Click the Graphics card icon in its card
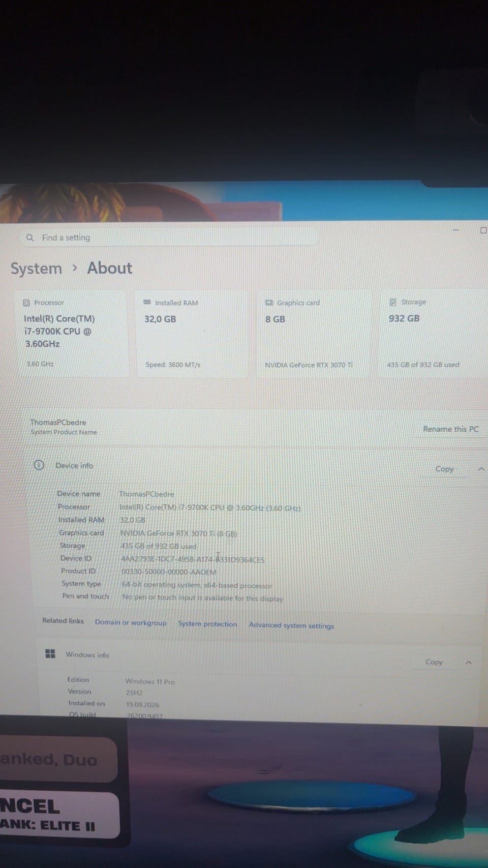 (269, 303)
